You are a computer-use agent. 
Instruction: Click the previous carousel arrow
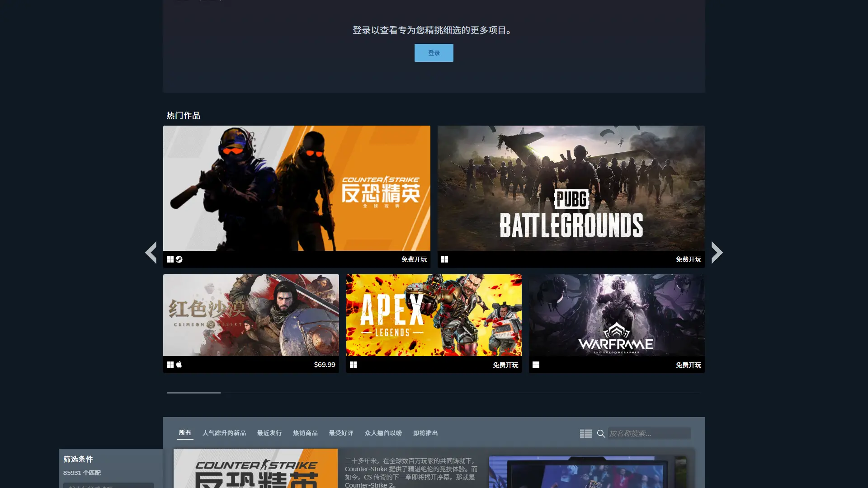coord(151,252)
